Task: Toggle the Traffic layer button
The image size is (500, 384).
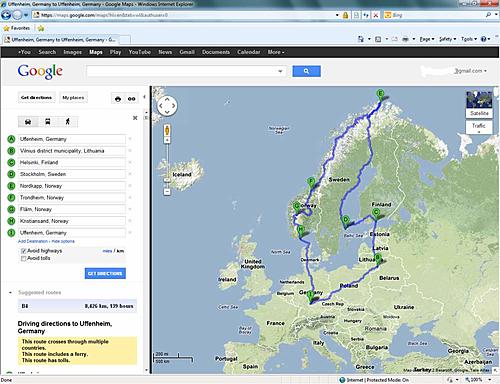Action: pos(479,127)
